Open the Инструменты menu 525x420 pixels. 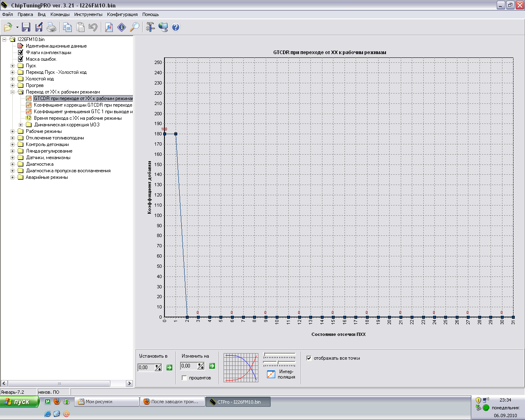click(88, 14)
